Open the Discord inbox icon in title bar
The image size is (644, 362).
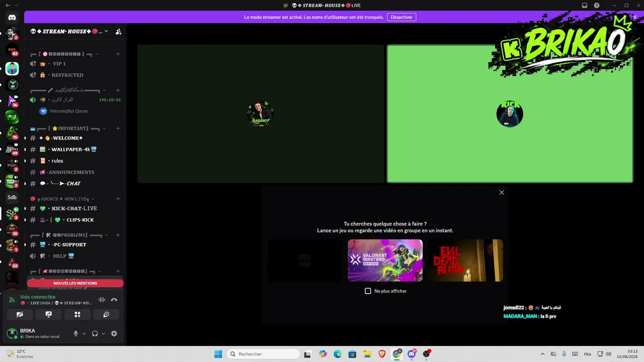pyautogui.click(x=585, y=6)
